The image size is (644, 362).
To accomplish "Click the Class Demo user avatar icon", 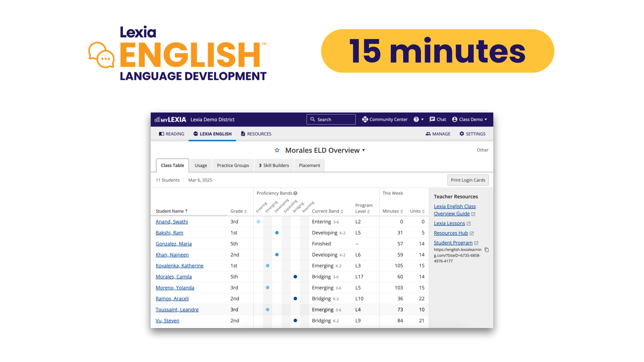I will click(455, 119).
